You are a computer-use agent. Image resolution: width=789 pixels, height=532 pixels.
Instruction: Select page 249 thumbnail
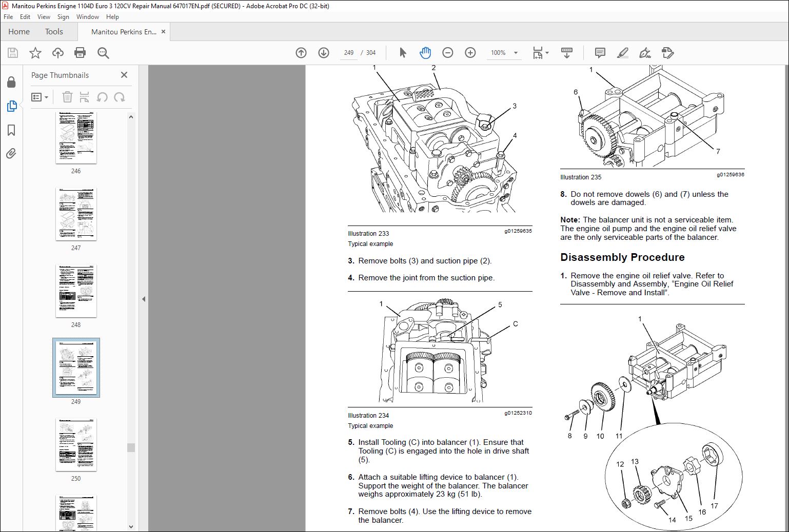76,368
